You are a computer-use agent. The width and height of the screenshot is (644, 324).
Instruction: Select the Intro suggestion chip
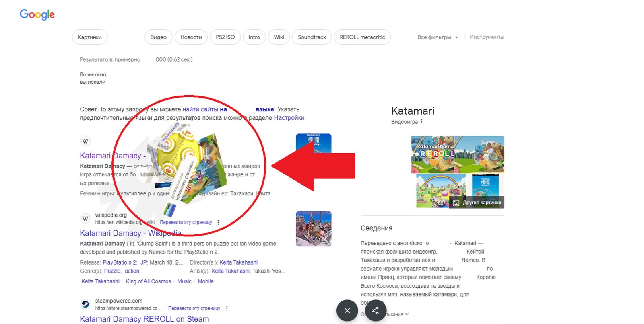coord(254,37)
